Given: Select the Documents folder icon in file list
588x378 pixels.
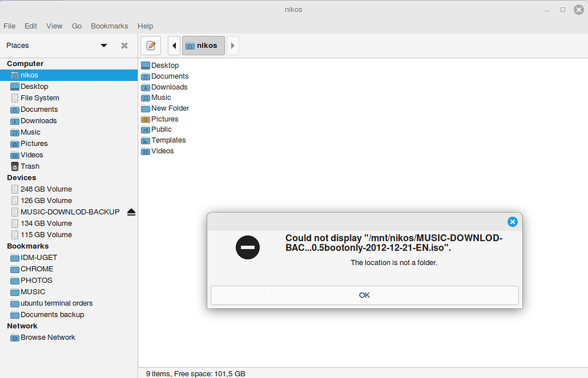Looking at the screenshot, I should [145, 76].
